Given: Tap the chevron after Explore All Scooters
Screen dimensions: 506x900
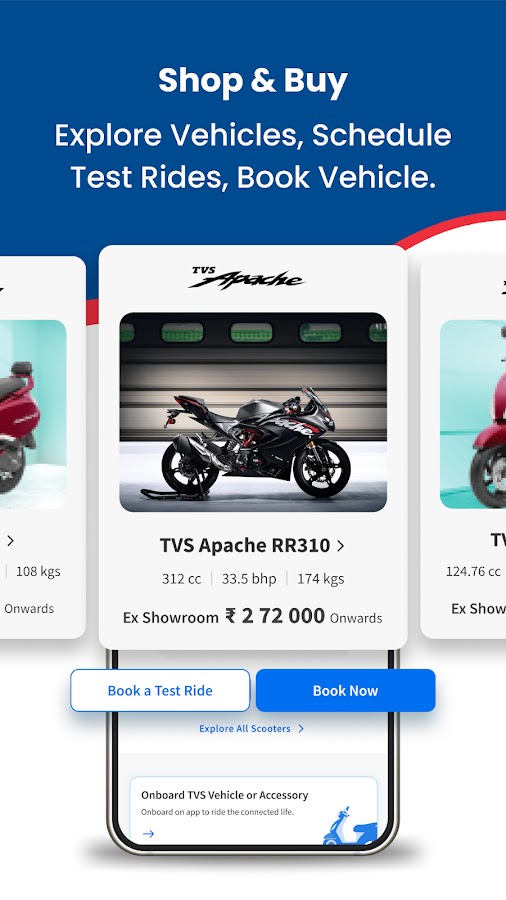Looking at the screenshot, I should 301,728.
